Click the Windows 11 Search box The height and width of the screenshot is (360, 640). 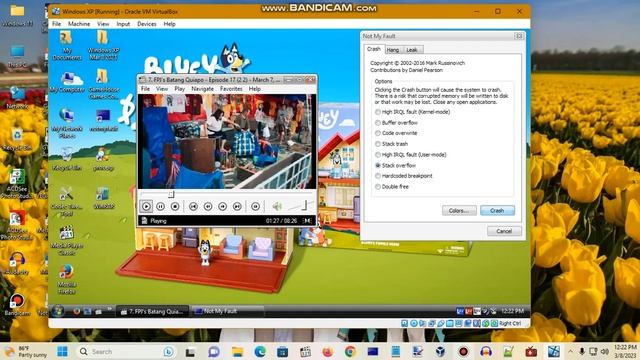[x=127, y=351]
